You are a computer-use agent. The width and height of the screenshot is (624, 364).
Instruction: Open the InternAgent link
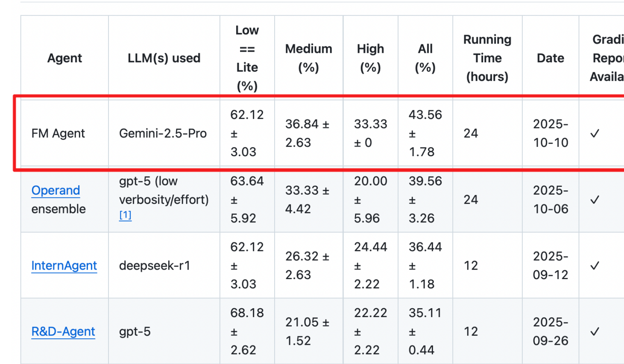(64, 266)
